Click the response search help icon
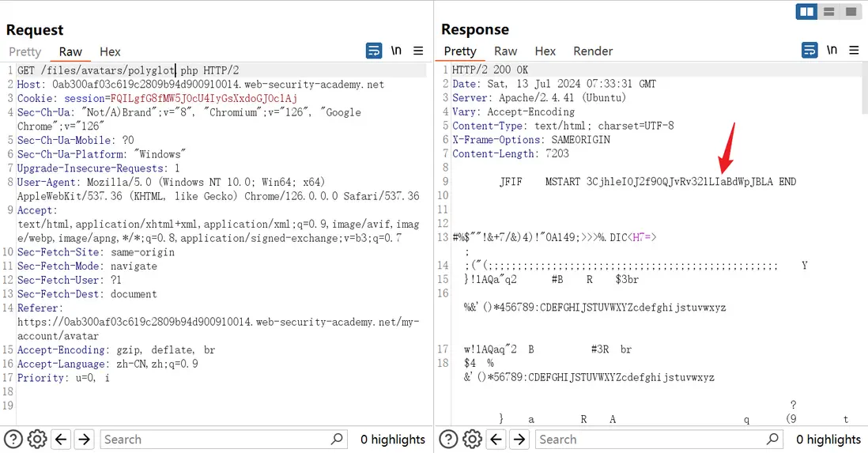The image size is (868, 453). pyautogui.click(x=448, y=440)
